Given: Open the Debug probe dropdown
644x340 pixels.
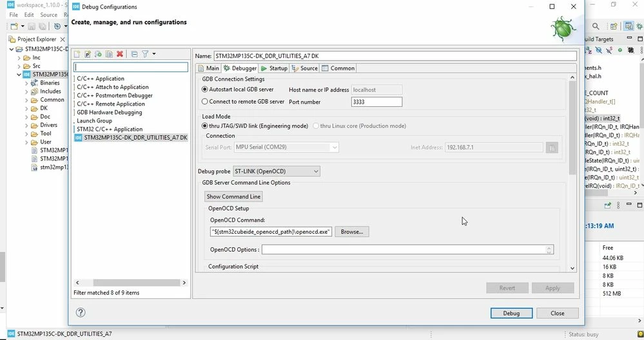Looking at the screenshot, I should point(277,171).
